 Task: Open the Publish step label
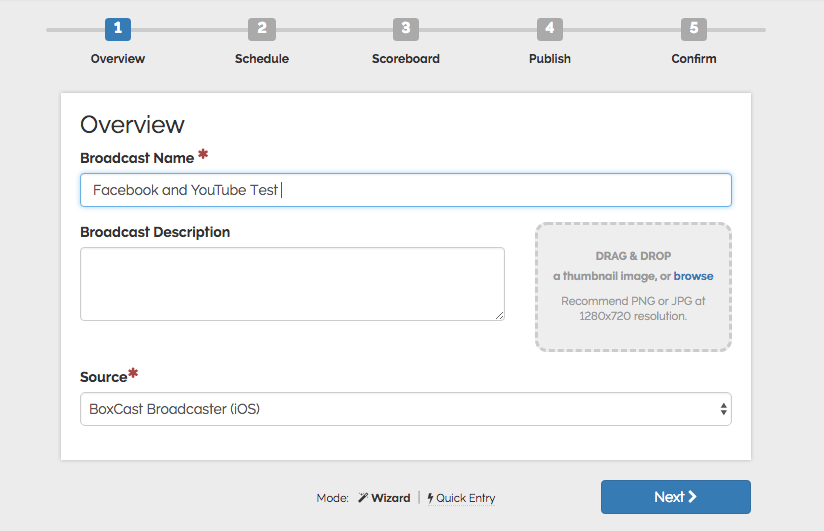tap(549, 59)
